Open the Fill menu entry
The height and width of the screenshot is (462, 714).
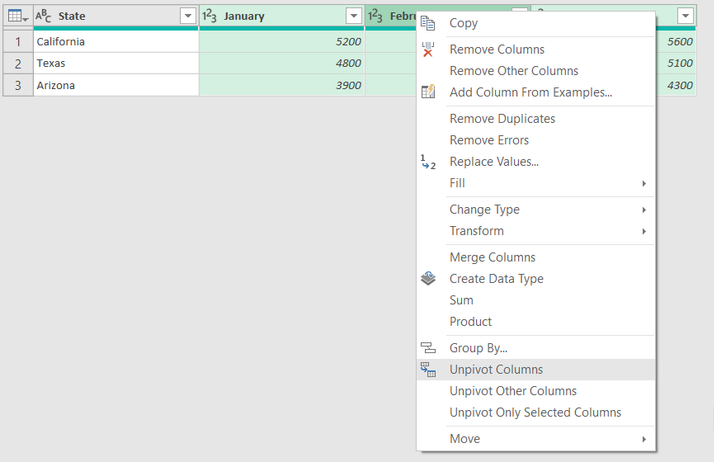(x=536, y=183)
